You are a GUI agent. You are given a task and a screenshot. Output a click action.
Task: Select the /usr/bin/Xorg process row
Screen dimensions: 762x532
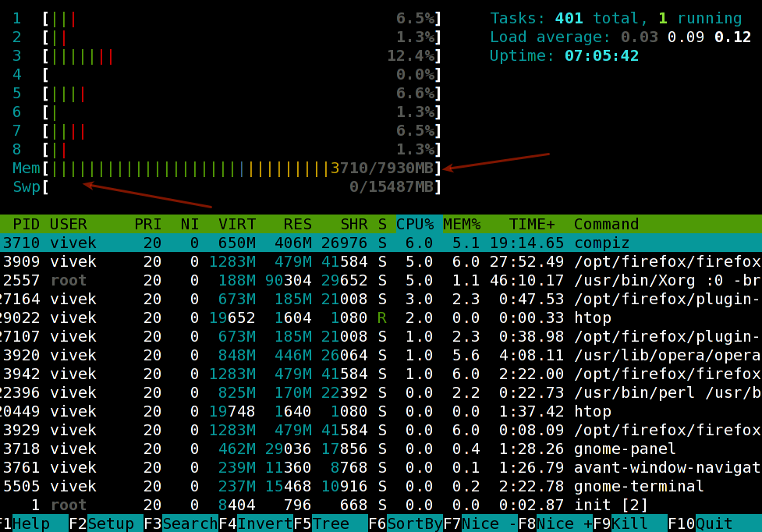click(381, 280)
